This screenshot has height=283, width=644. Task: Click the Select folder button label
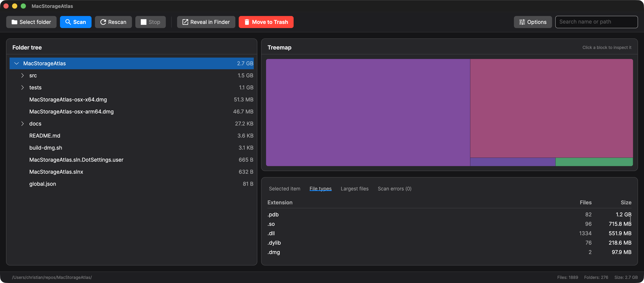[x=35, y=22]
